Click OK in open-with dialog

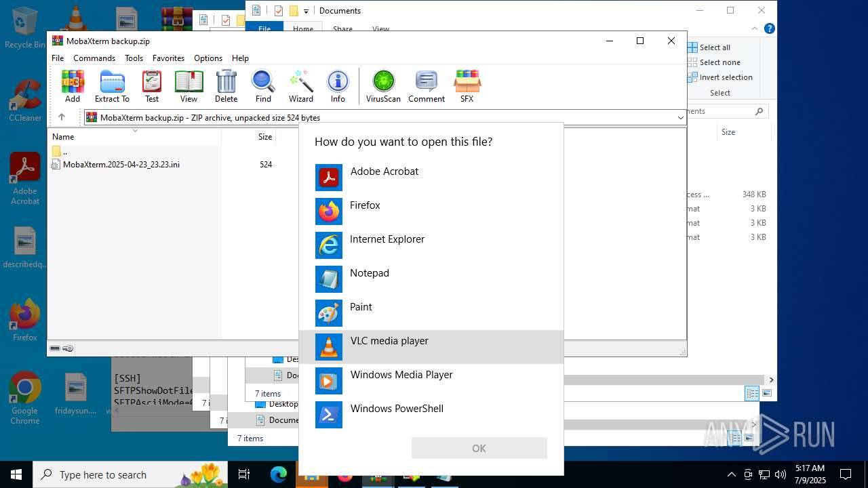click(x=479, y=448)
